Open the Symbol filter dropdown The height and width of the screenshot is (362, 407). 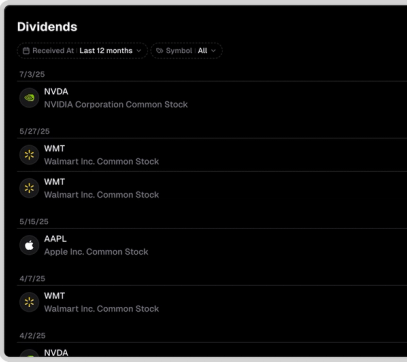[x=186, y=51]
